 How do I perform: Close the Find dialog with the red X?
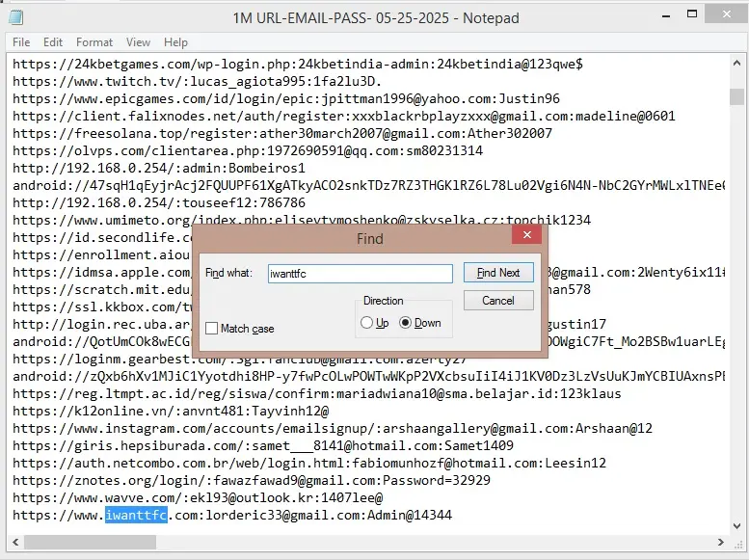[527, 234]
